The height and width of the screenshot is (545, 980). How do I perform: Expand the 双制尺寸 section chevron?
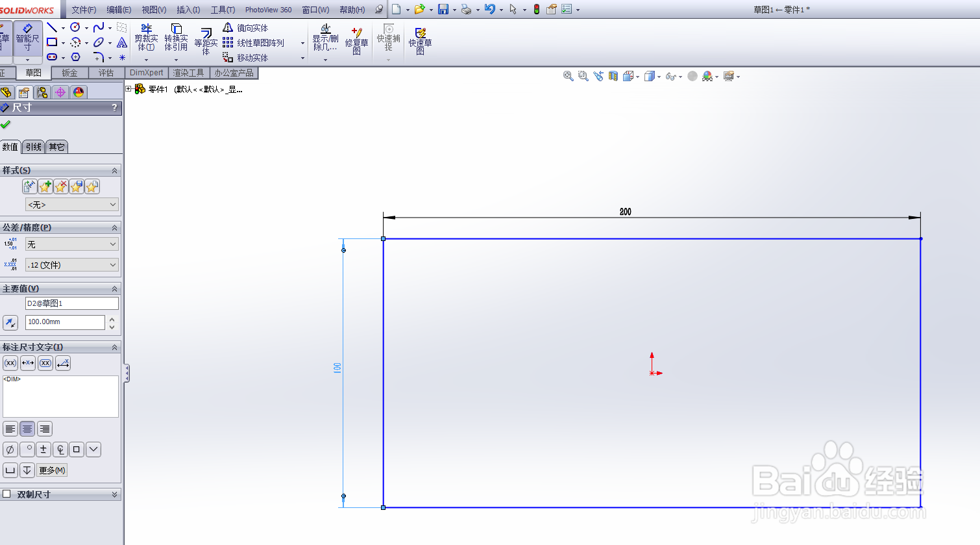pos(114,494)
